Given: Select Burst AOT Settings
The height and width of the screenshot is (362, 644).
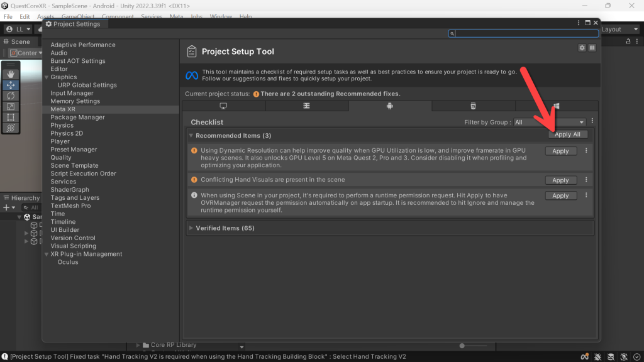Looking at the screenshot, I should coord(78,61).
